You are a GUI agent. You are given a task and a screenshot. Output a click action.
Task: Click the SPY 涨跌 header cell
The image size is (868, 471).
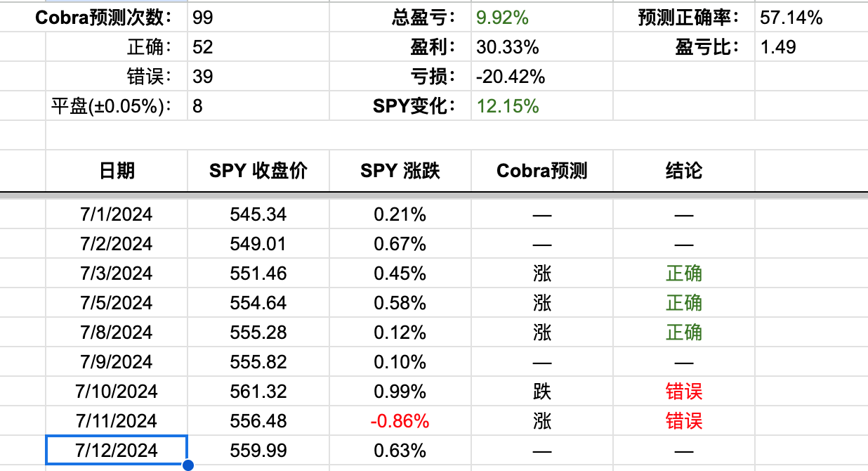click(x=400, y=170)
